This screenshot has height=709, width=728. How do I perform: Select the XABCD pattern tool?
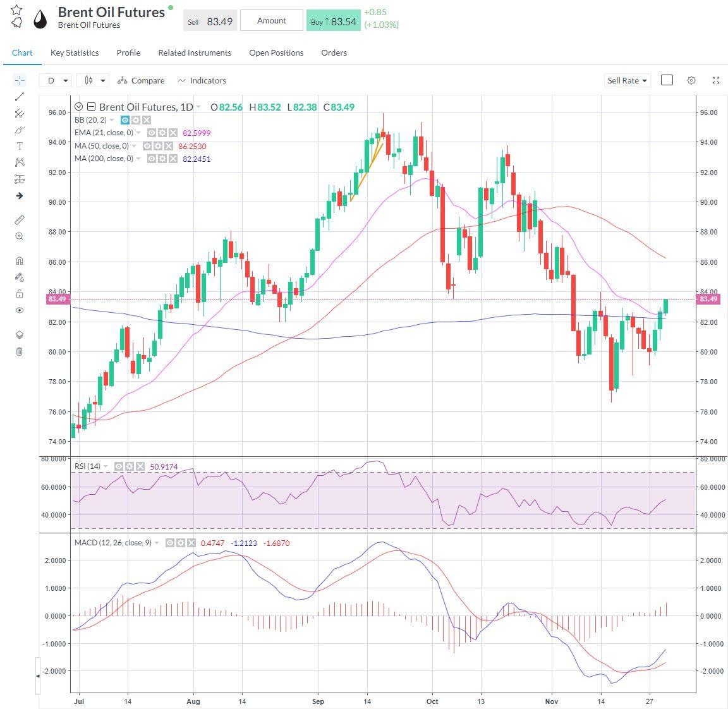point(20,162)
